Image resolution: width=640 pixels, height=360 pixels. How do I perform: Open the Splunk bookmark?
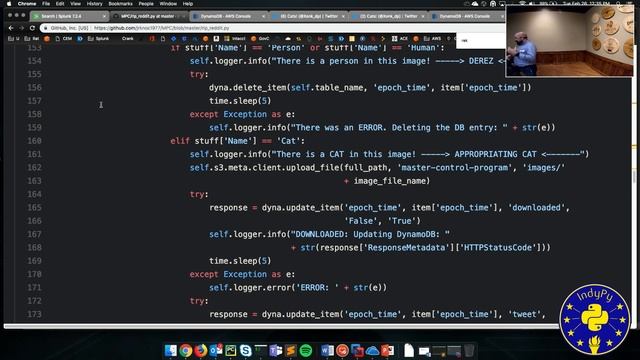[98, 39]
